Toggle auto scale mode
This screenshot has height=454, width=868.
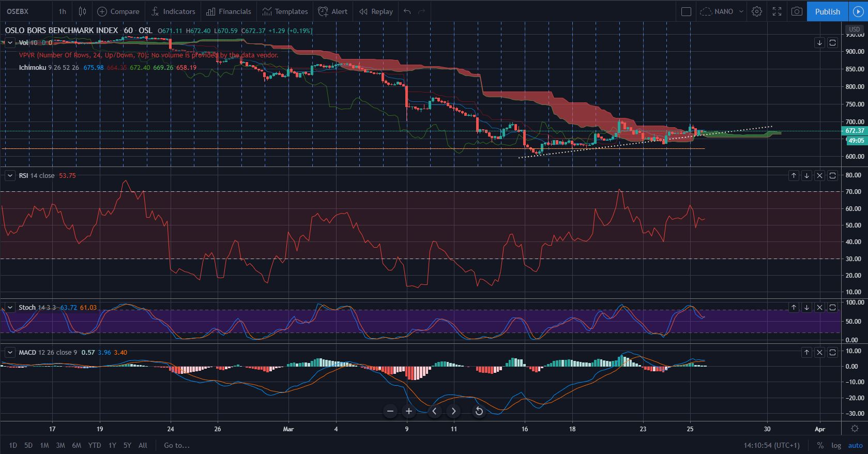[x=855, y=445]
